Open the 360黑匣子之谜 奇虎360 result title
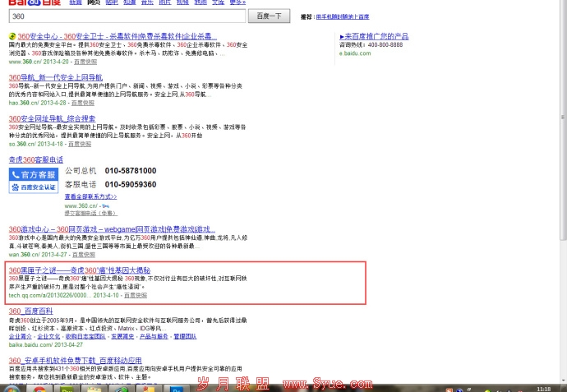This screenshot has height=392, width=567. click(x=80, y=270)
